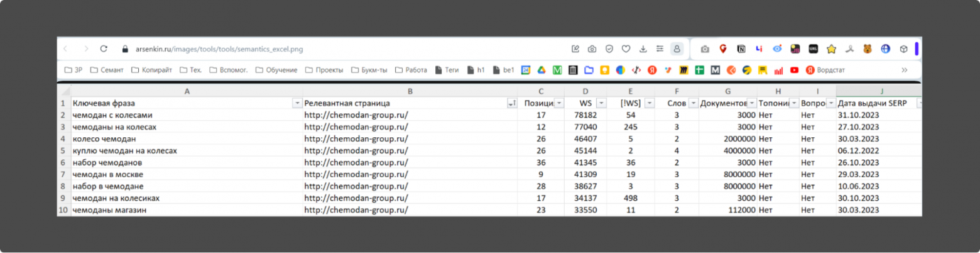The height and width of the screenshot is (253, 980).
Task: Select the cell 'чемодан с колесами'
Action: [187, 115]
